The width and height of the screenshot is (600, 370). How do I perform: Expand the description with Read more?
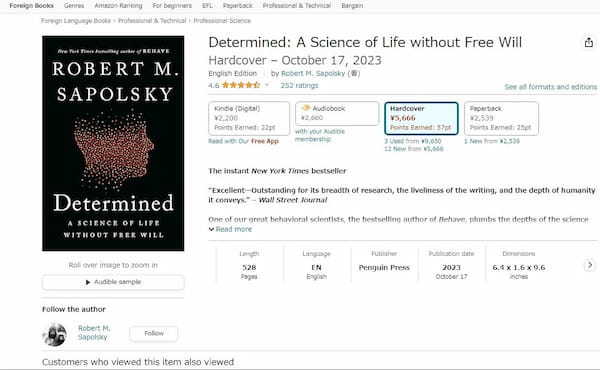pyautogui.click(x=231, y=229)
